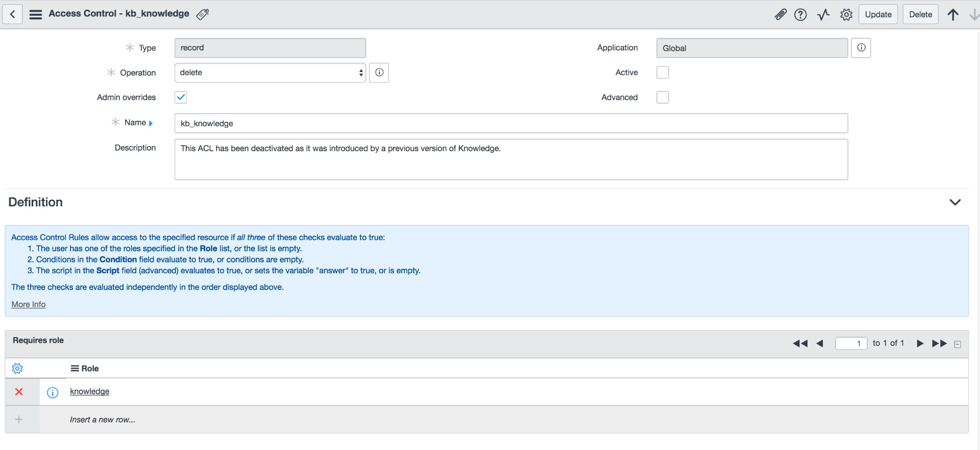Click the back arrow button
The image size is (980, 450).
click(x=13, y=14)
